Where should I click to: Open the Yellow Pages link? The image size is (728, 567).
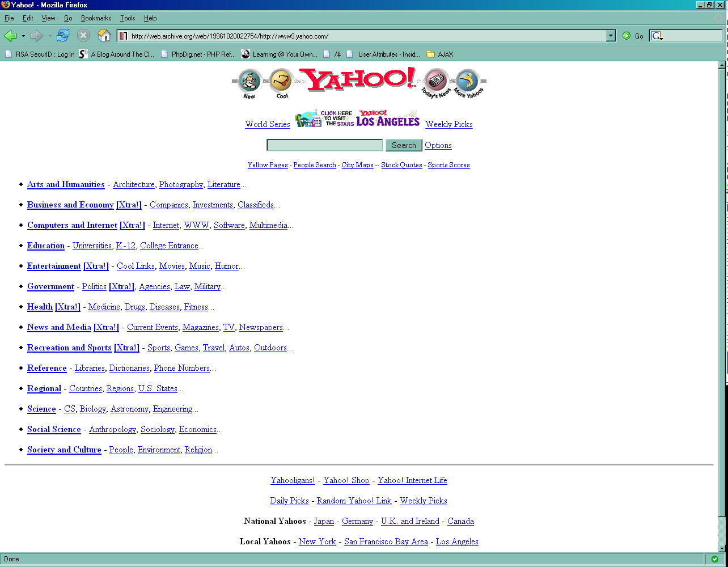(268, 165)
